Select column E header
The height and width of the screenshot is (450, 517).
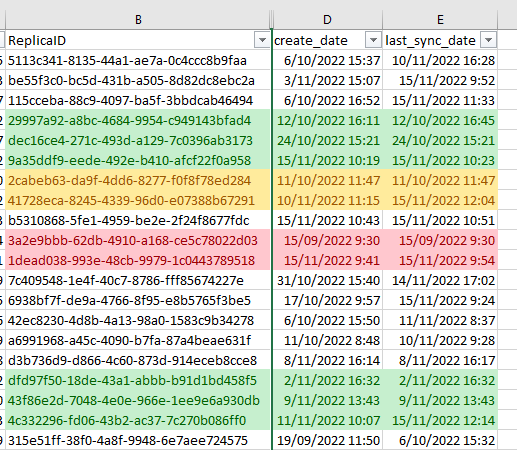coord(440,20)
